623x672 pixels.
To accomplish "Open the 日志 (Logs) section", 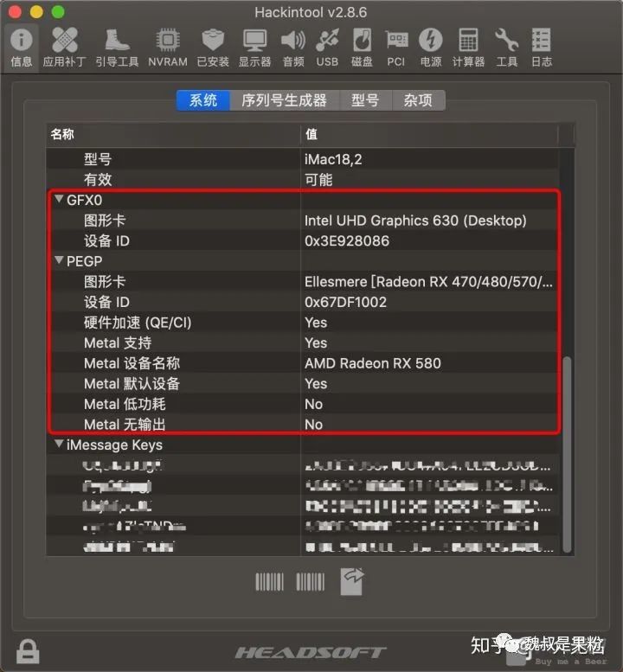I will [542, 48].
